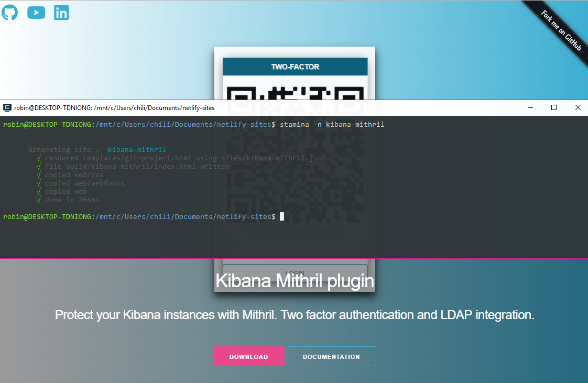Click the 'done in 264ms' output line
The image size is (588, 383).
[x=72, y=200]
